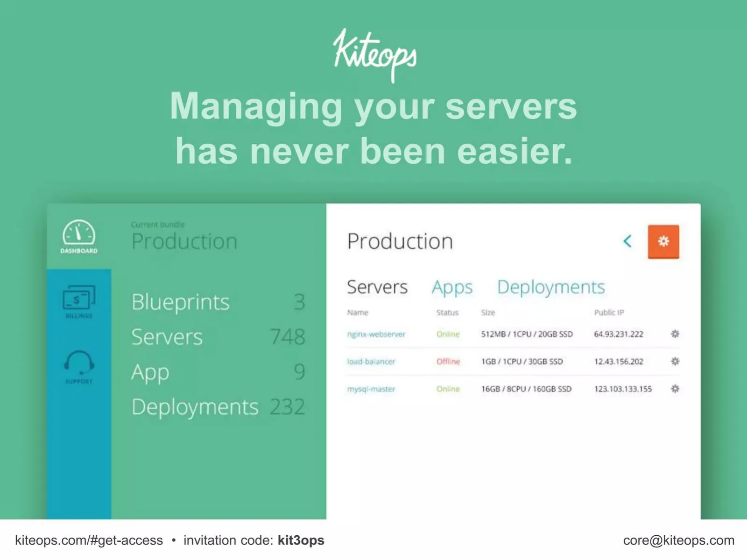Click size 16GB / 8CPU / 160GB SSD
This screenshot has width=747, height=560.
coord(526,389)
